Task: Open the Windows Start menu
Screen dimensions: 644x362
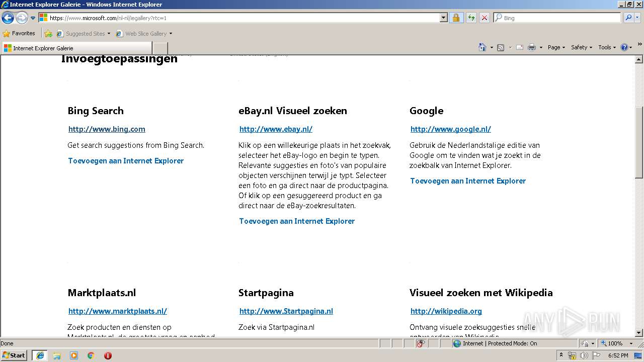Action: point(14,355)
